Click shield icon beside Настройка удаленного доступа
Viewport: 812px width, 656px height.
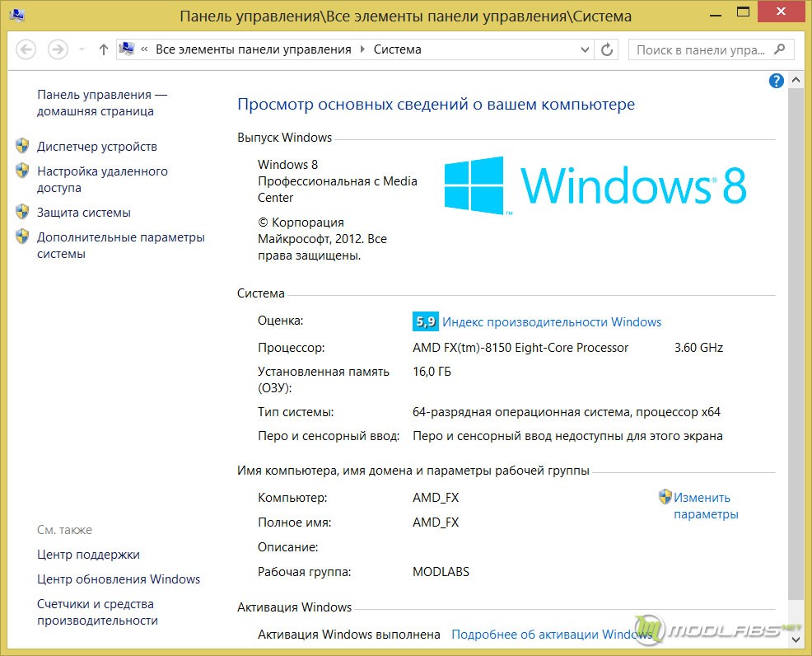point(22,171)
